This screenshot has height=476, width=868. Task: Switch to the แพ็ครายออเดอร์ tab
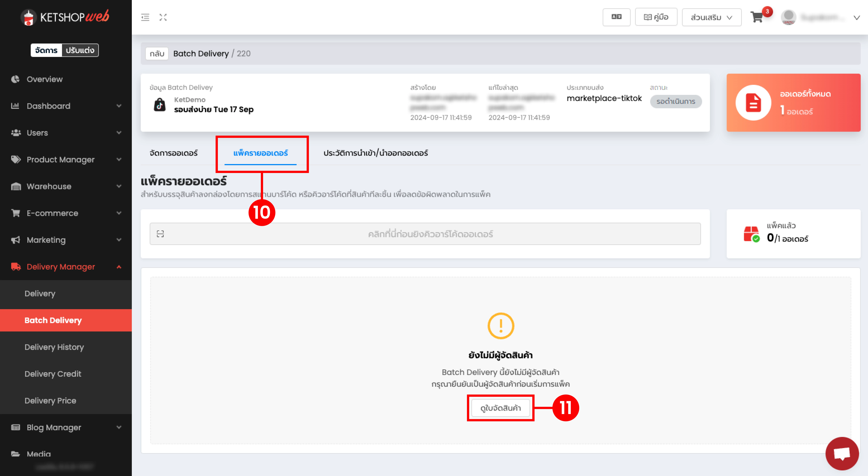260,153
